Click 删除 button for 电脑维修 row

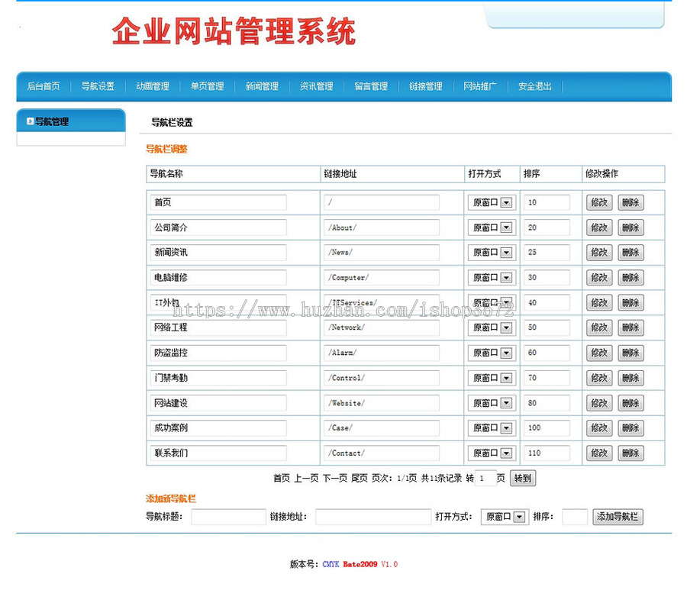631,277
